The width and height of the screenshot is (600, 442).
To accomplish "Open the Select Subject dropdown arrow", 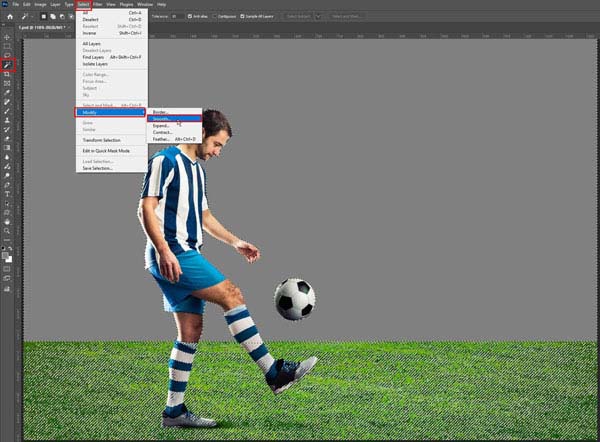I will 318,16.
